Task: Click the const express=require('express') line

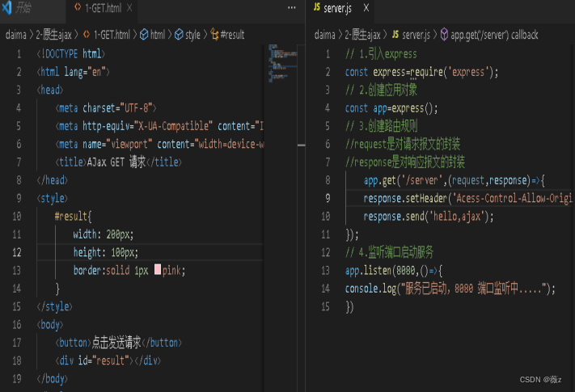Action: (x=421, y=72)
